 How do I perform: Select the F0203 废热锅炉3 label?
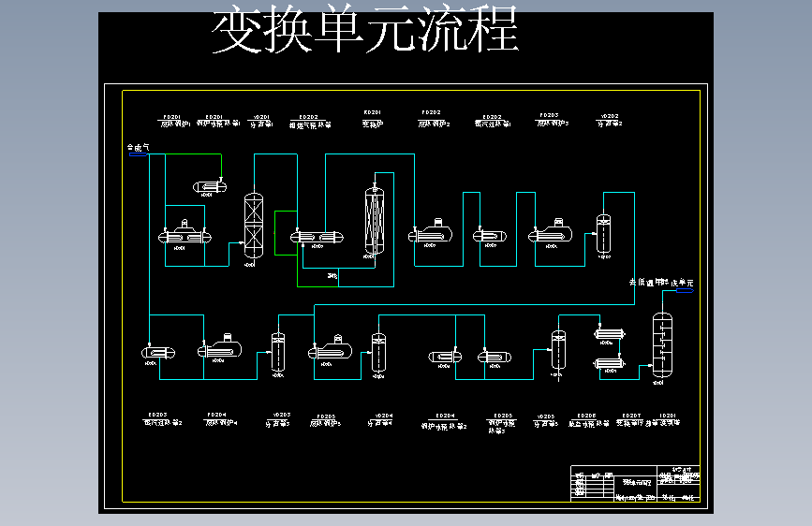pyautogui.click(x=552, y=120)
